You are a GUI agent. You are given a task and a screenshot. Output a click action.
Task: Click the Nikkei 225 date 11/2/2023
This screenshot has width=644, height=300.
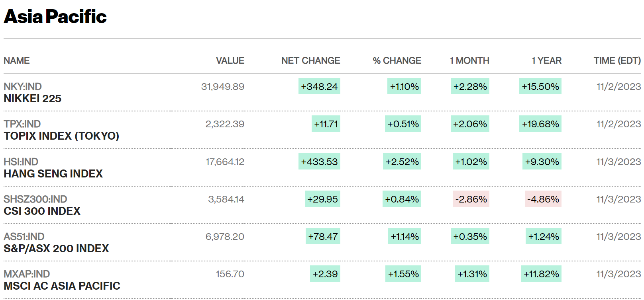pos(618,87)
